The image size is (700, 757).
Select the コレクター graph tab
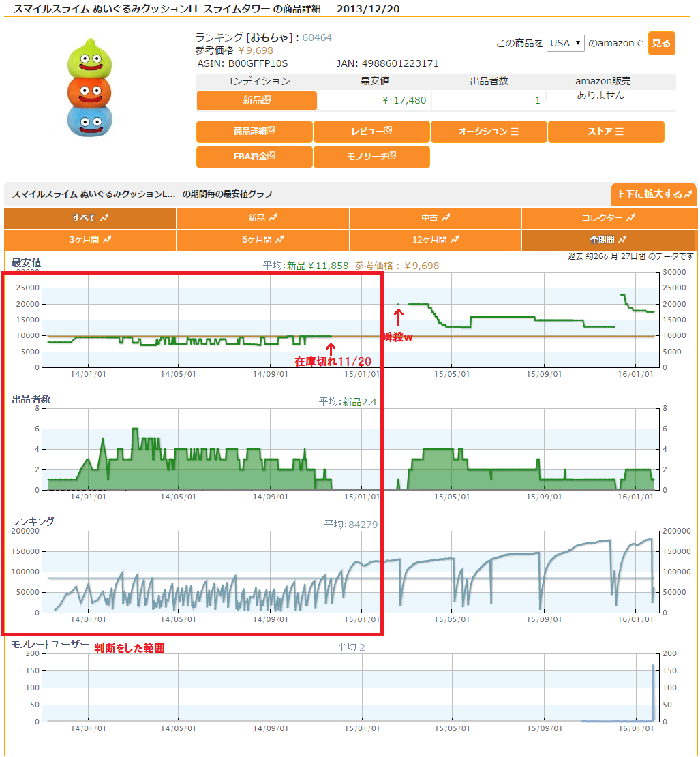pyautogui.click(x=608, y=218)
